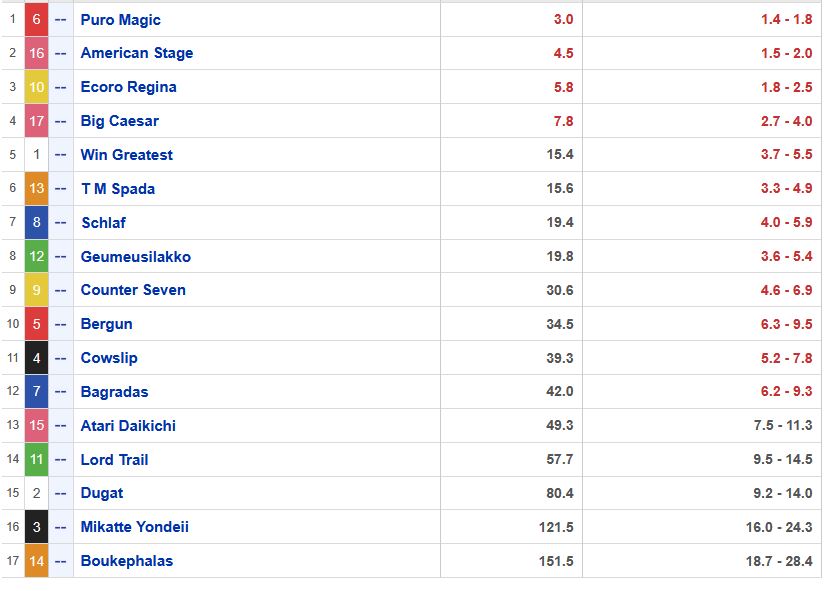Click the yellow number 10 badge
This screenshot has height=591, width=831.
tap(37, 87)
